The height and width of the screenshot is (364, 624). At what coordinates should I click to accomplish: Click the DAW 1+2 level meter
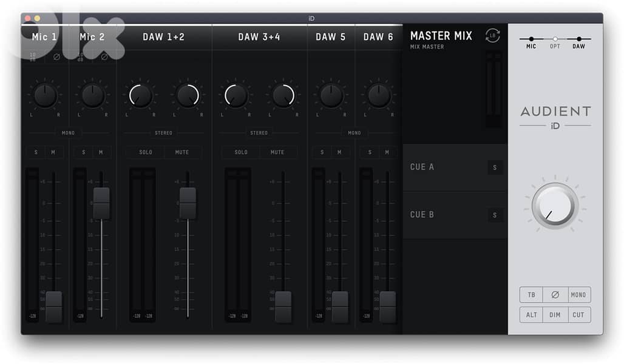[x=143, y=244]
